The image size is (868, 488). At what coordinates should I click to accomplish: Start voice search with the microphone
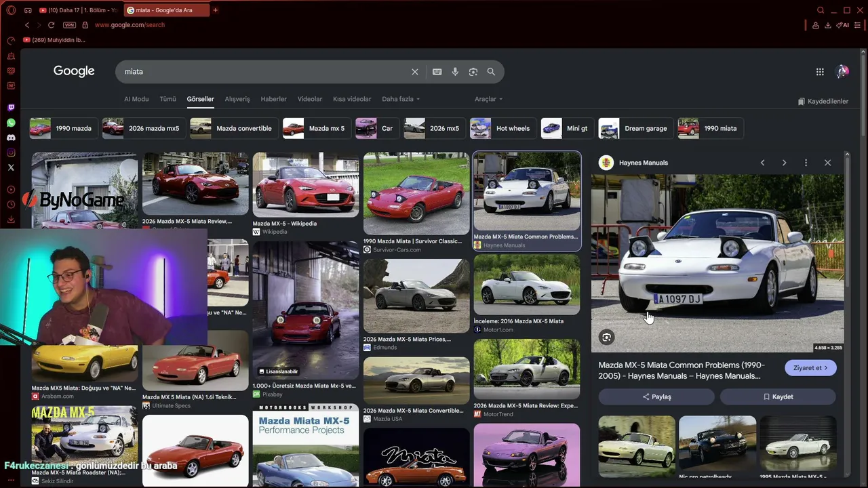455,72
